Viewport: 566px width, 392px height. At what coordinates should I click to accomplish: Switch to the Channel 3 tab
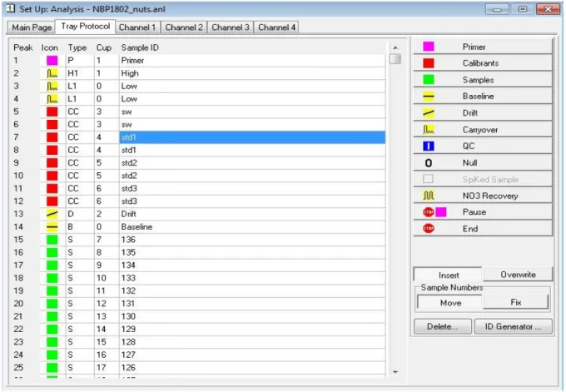(231, 27)
